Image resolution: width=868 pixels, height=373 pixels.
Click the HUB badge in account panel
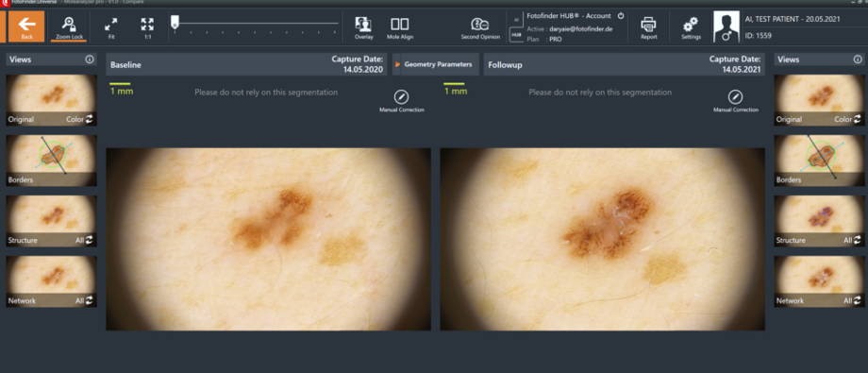tap(516, 34)
